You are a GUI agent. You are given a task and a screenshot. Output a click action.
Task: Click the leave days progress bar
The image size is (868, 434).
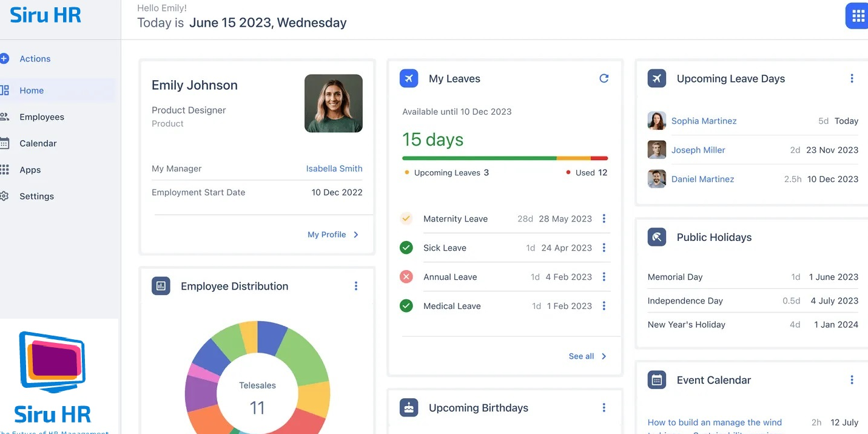click(505, 158)
